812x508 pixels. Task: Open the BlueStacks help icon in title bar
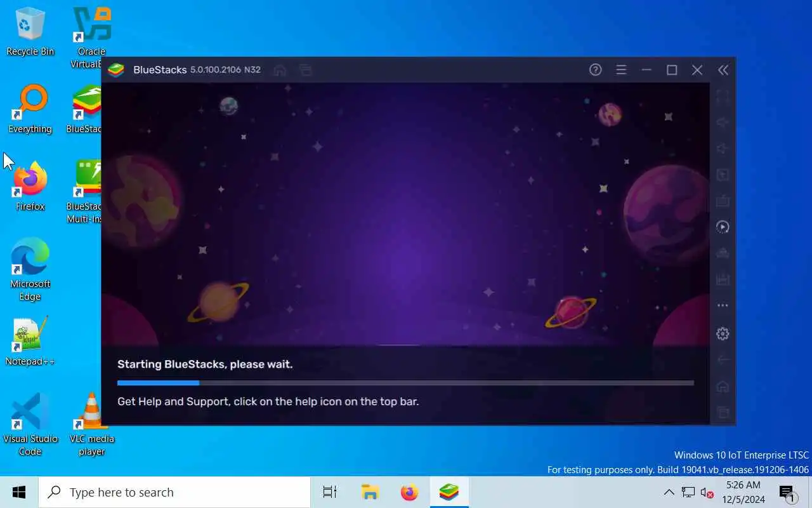595,70
